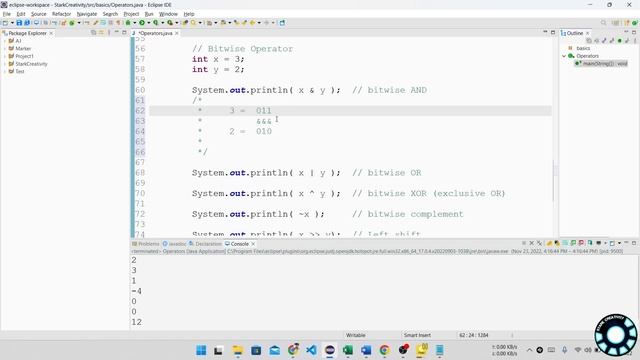Toggle Mark Occurrences toolbar icon

tap(96, 23)
